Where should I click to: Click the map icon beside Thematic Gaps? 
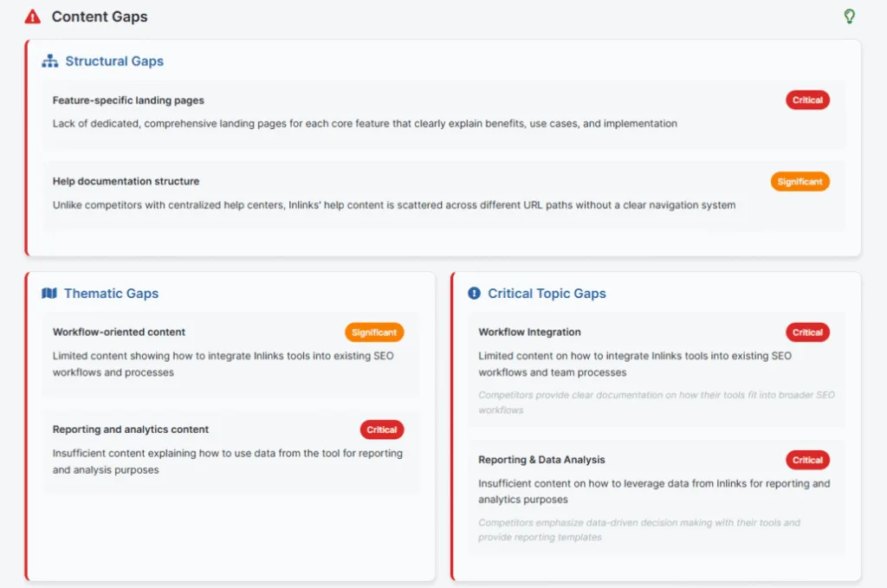click(50, 294)
